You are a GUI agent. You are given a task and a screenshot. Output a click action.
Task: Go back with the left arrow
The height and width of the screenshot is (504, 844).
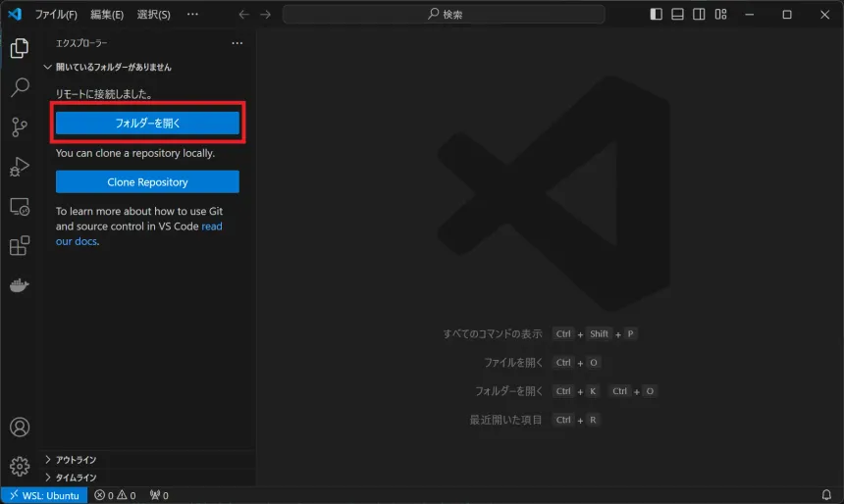click(x=243, y=15)
